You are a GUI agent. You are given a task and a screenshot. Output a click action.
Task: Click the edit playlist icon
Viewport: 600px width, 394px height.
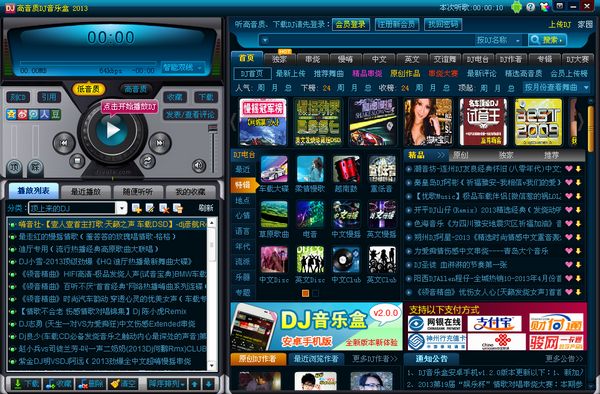pyautogui.click(x=150, y=208)
